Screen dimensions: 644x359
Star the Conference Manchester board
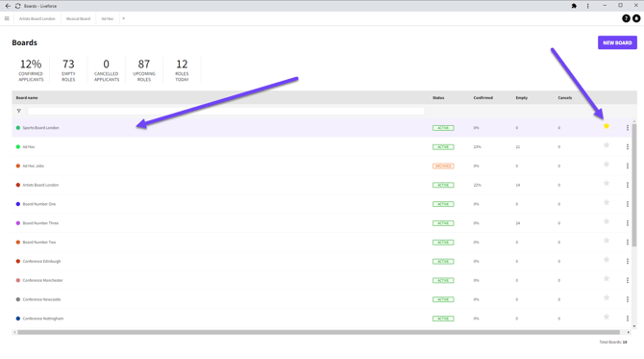pyautogui.click(x=607, y=279)
